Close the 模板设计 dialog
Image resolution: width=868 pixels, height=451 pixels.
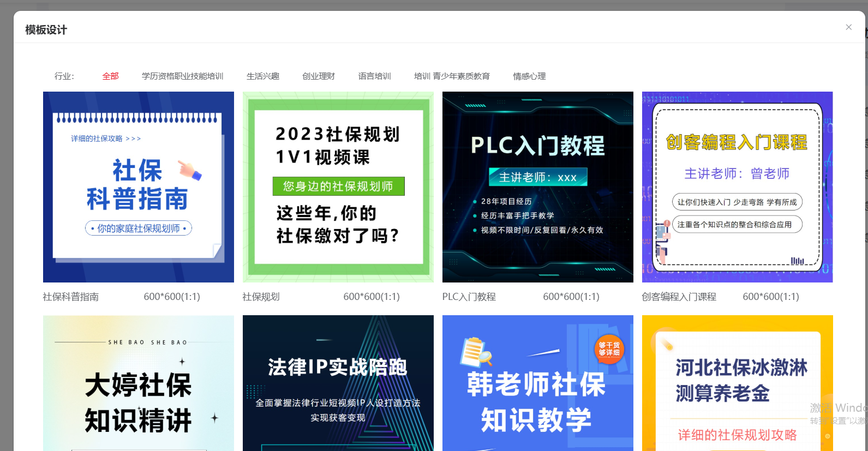[x=848, y=27]
